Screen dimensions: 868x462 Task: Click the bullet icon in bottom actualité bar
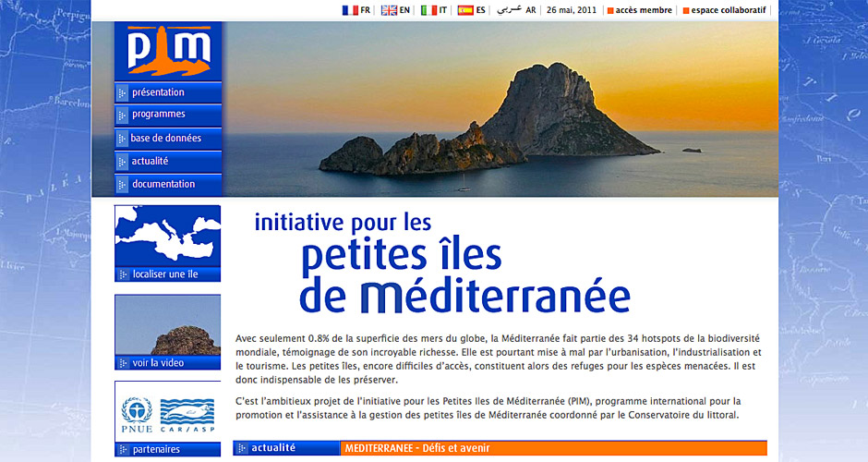point(241,448)
